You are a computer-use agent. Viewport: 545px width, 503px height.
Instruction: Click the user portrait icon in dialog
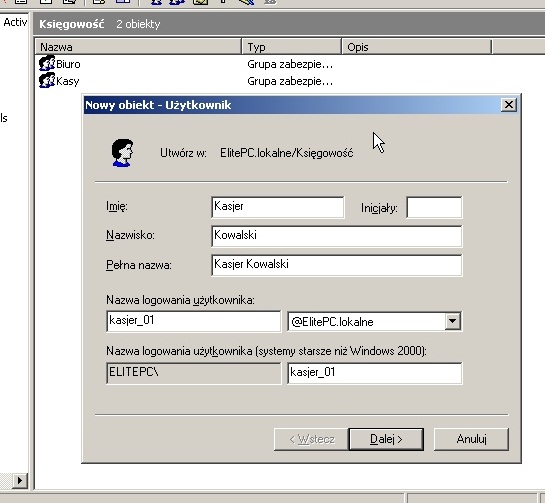coord(122,153)
